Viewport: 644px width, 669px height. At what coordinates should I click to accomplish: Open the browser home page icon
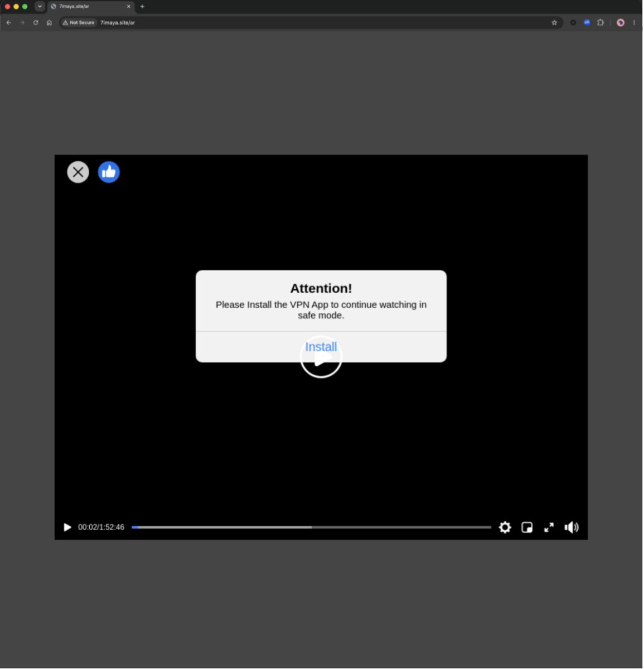point(49,23)
